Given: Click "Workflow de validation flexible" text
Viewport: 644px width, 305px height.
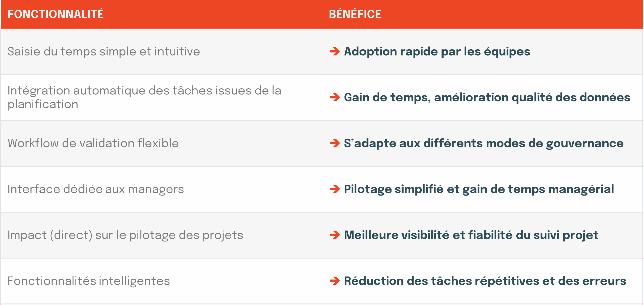Looking at the screenshot, I should tap(93, 143).
